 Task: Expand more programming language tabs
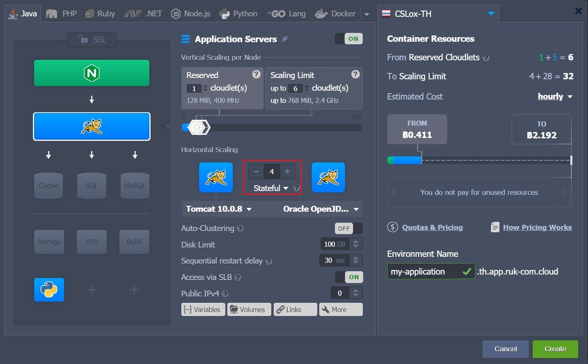[367, 14]
